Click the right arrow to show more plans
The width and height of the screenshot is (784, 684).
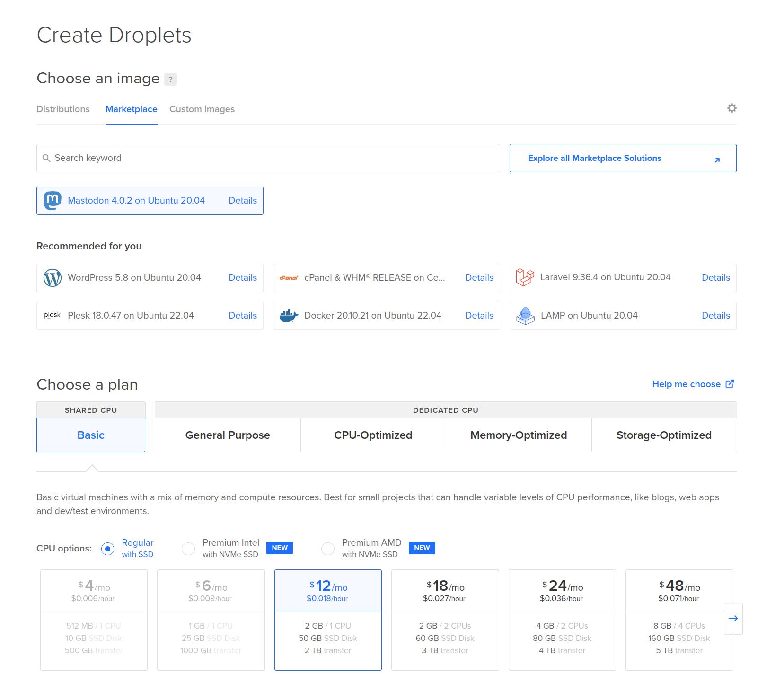pyautogui.click(x=733, y=618)
